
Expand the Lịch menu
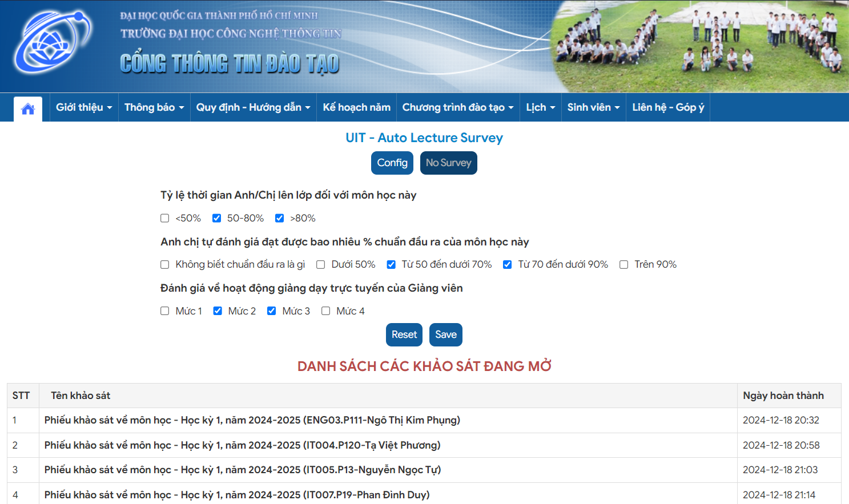click(x=541, y=107)
